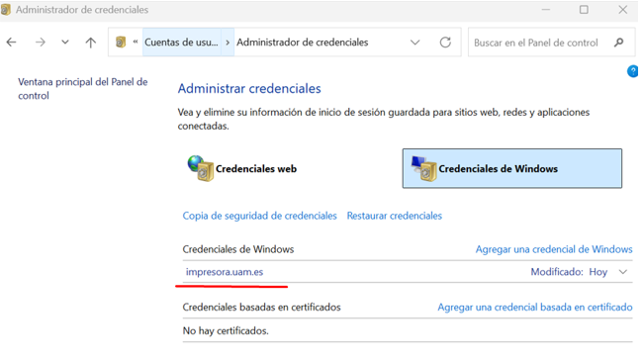
Task: Minimize the Administrador de credenciales window
Action: click(x=545, y=10)
